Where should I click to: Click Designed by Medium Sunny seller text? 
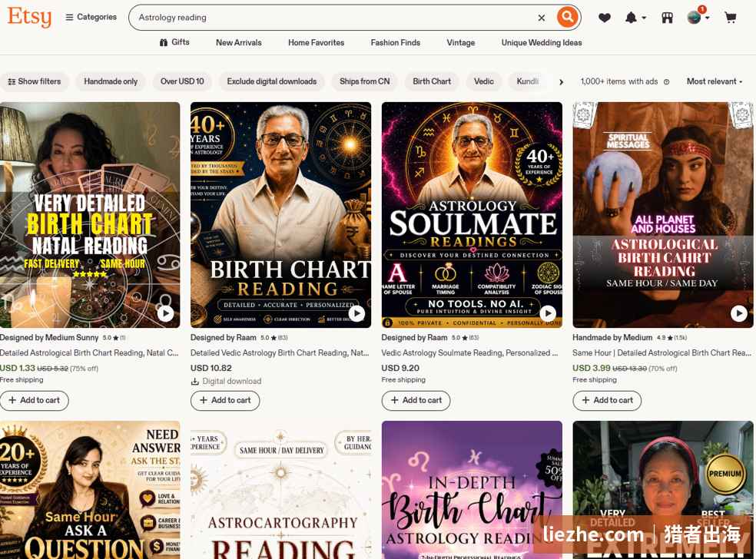[x=49, y=338]
